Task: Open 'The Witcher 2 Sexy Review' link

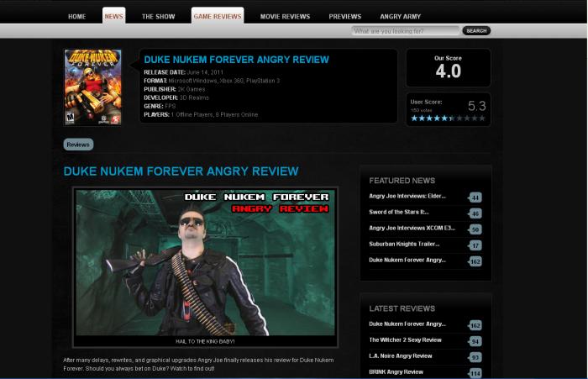Action: pos(405,340)
